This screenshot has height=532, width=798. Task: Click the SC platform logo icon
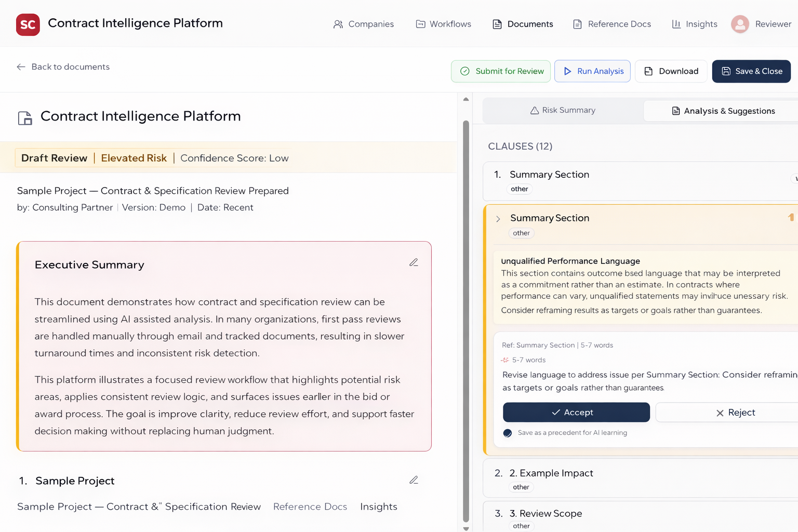[28, 24]
